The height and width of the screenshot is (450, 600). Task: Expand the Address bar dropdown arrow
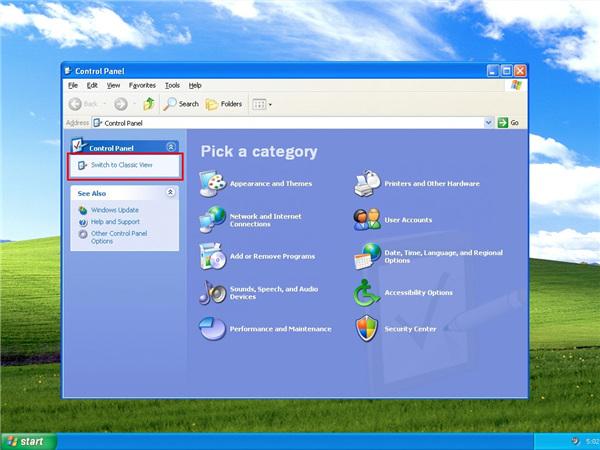489,123
